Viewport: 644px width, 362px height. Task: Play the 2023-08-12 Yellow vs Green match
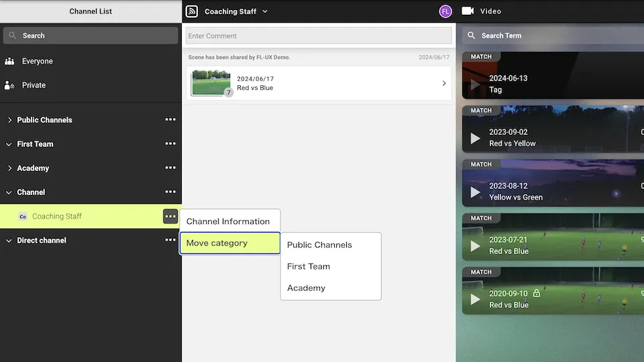[475, 192]
